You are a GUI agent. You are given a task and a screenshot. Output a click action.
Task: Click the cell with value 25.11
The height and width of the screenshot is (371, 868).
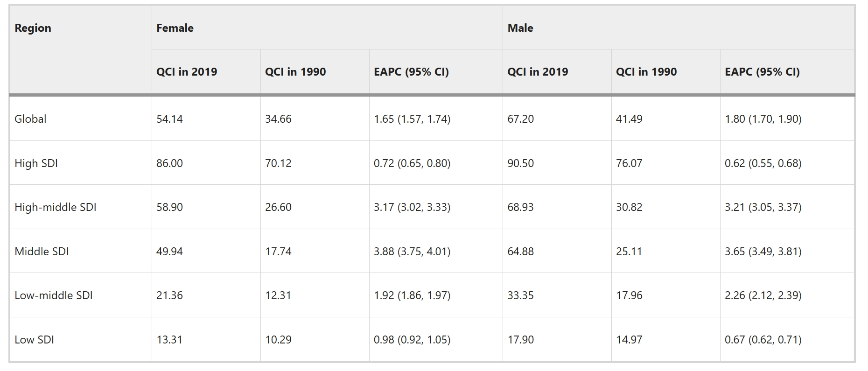click(629, 252)
